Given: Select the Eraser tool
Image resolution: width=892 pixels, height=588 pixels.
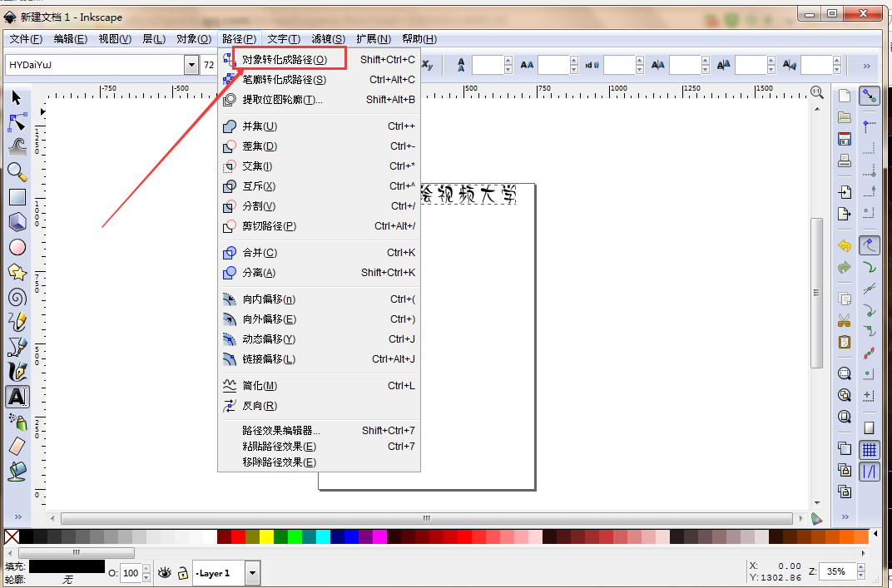Looking at the screenshot, I should tap(17, 447).
